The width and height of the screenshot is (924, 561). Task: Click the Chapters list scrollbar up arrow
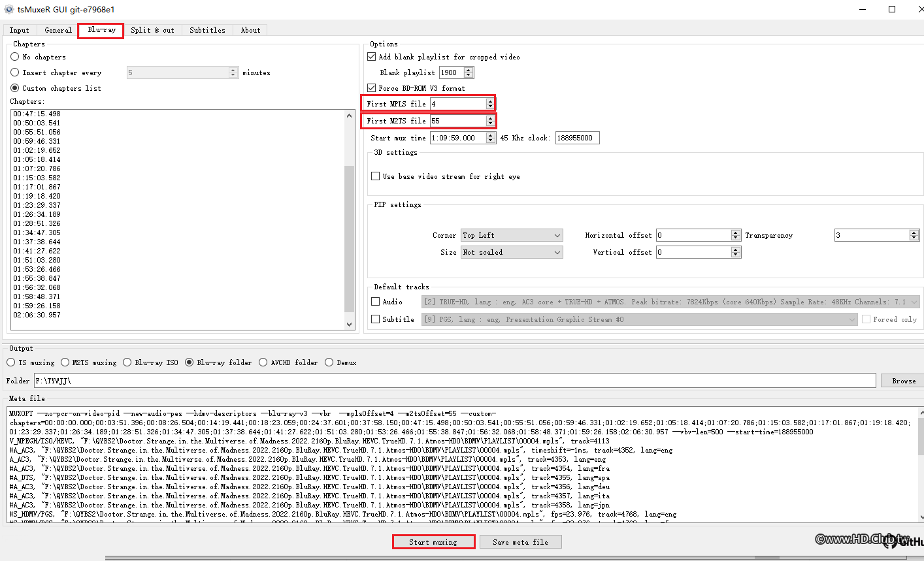coord(350,116)
